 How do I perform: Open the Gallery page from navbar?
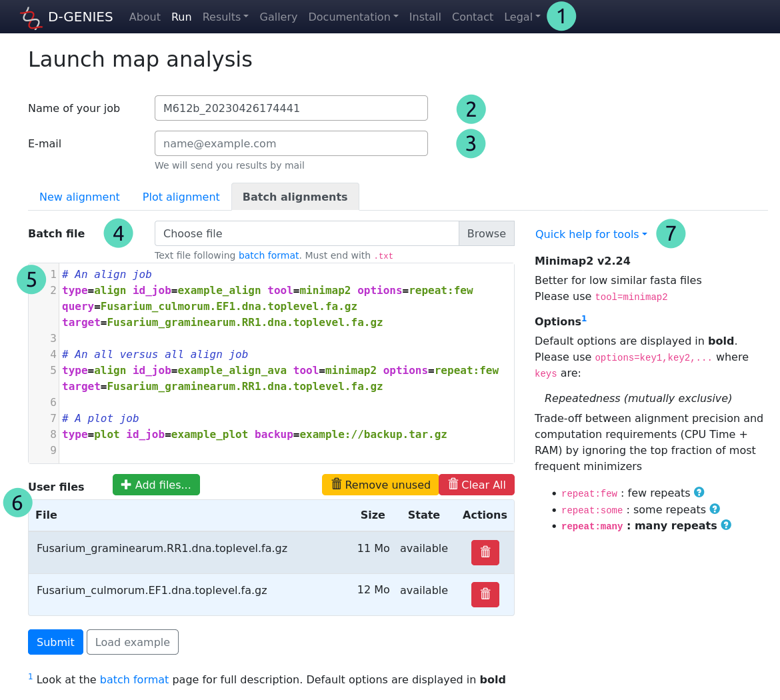click(x=278, y=17)
